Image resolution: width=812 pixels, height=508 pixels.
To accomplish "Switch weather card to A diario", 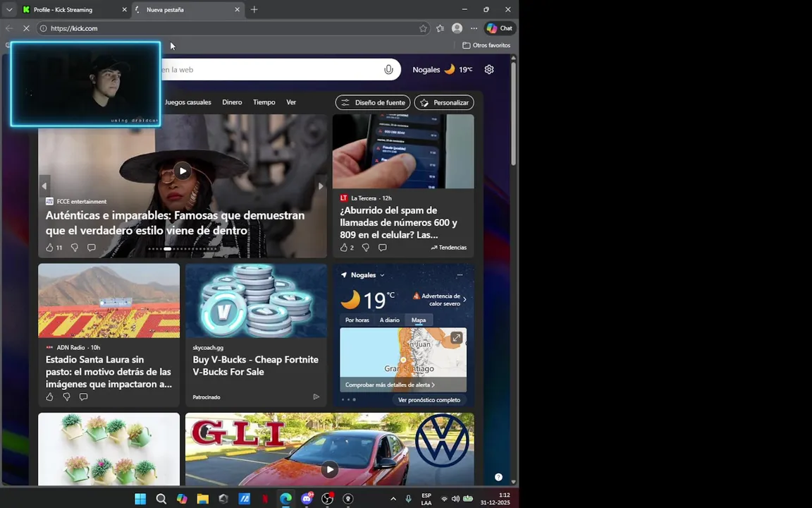I will [389, 320].
